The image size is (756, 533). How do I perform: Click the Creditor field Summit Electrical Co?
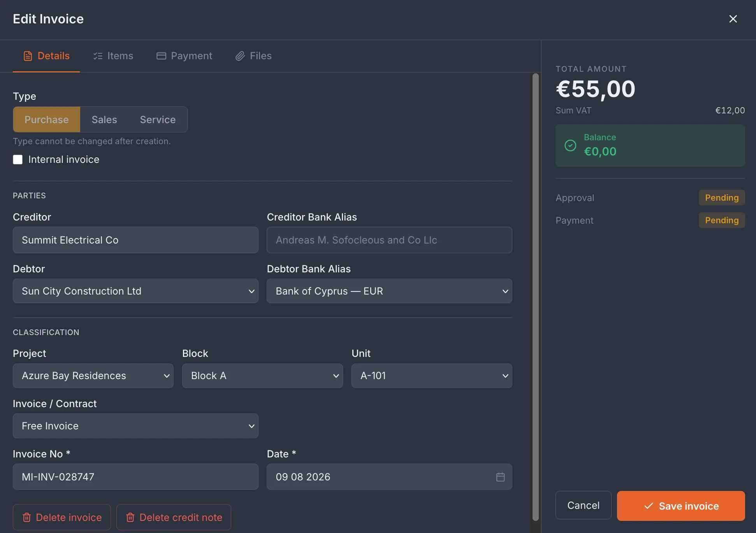coord(135,240)
